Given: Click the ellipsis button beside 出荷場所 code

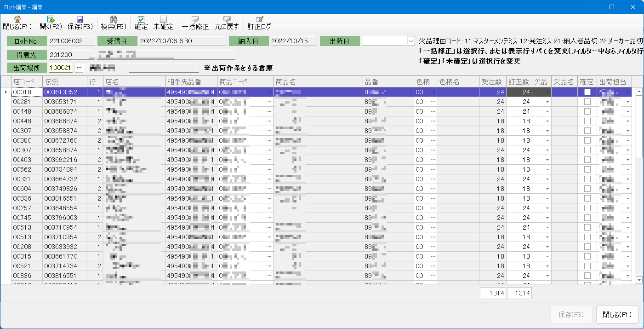Looking at the screenshot, I should coord(79,68).
